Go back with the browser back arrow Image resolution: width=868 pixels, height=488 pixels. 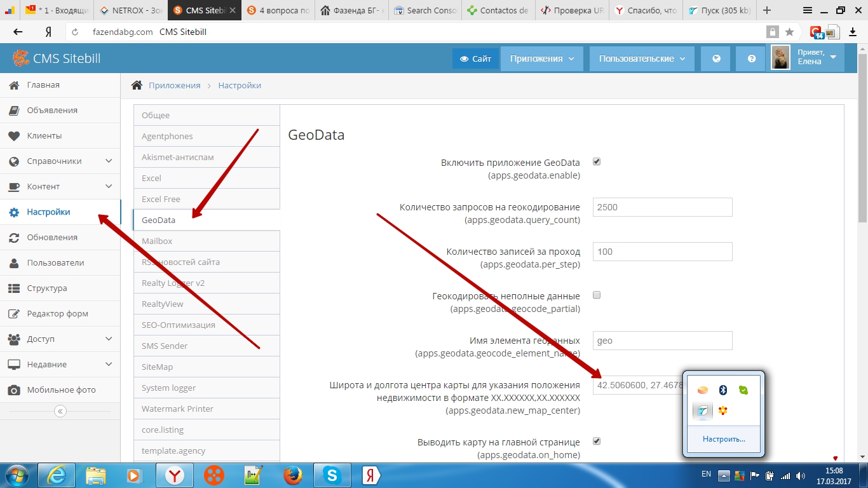(x=18, y=32)
